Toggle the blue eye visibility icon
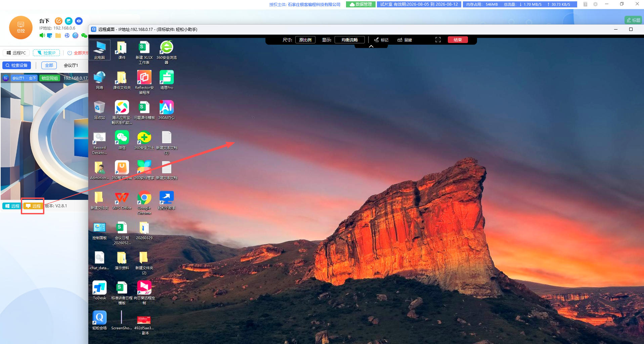Image resolution: width=644 pixels, height=344 pixels. pyautogui.click(x=79, y=21)
